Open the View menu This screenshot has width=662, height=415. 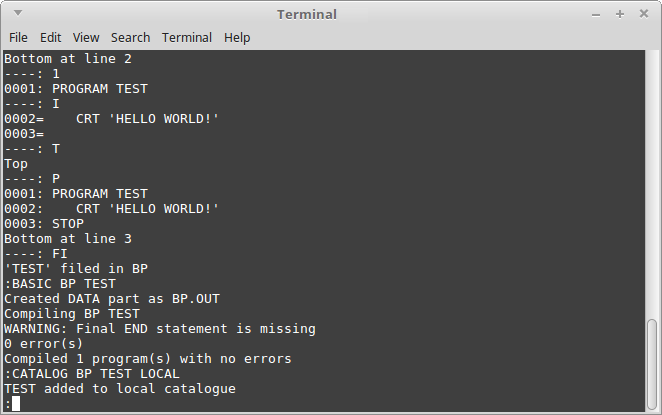(x=86, y=38)
